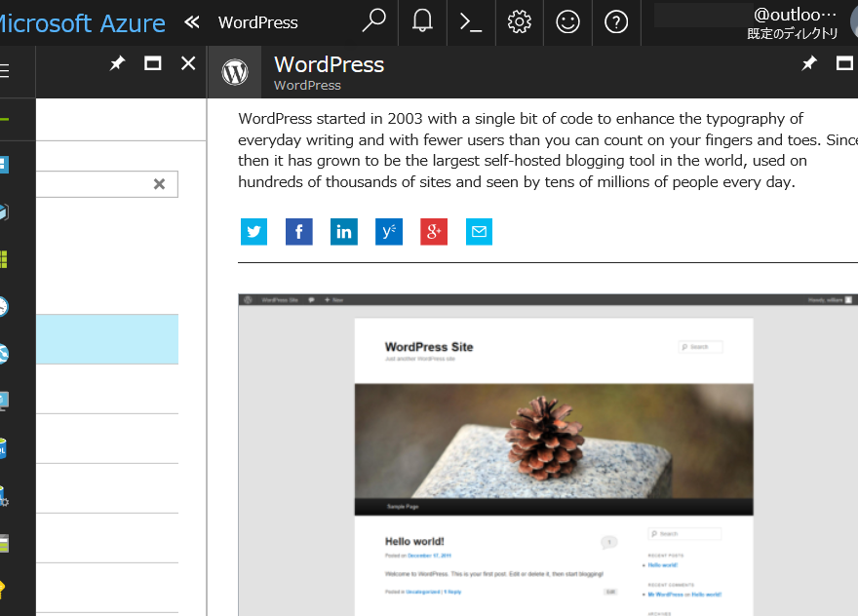The image size is (858, 616).
Task: Open the hamburger menu on the left edge
Action: (5, 71)
